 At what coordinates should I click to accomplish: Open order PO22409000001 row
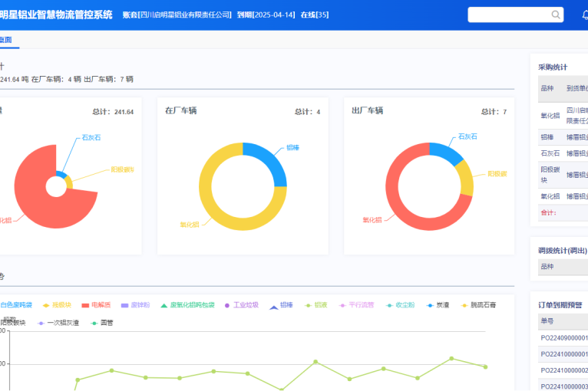(x=563, y=338)
